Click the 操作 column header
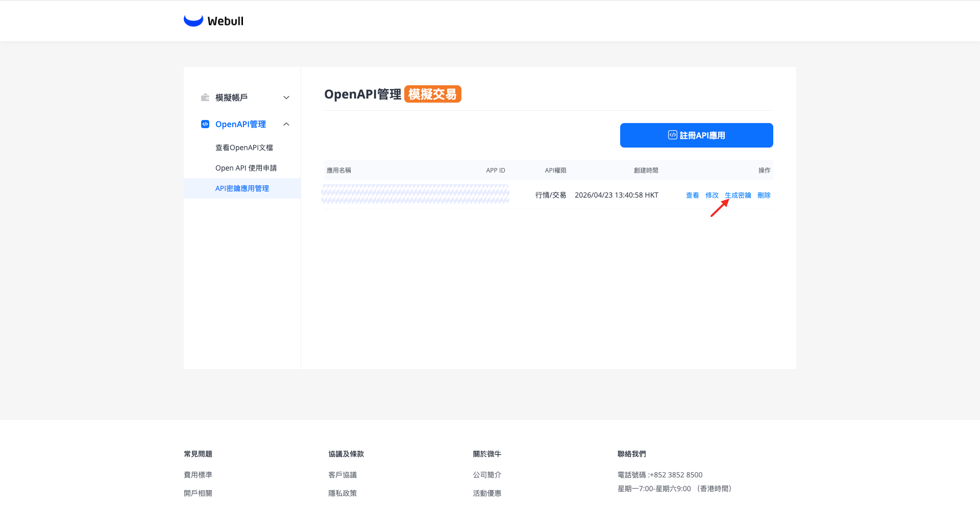980x507 pixels. pos(765,171)
